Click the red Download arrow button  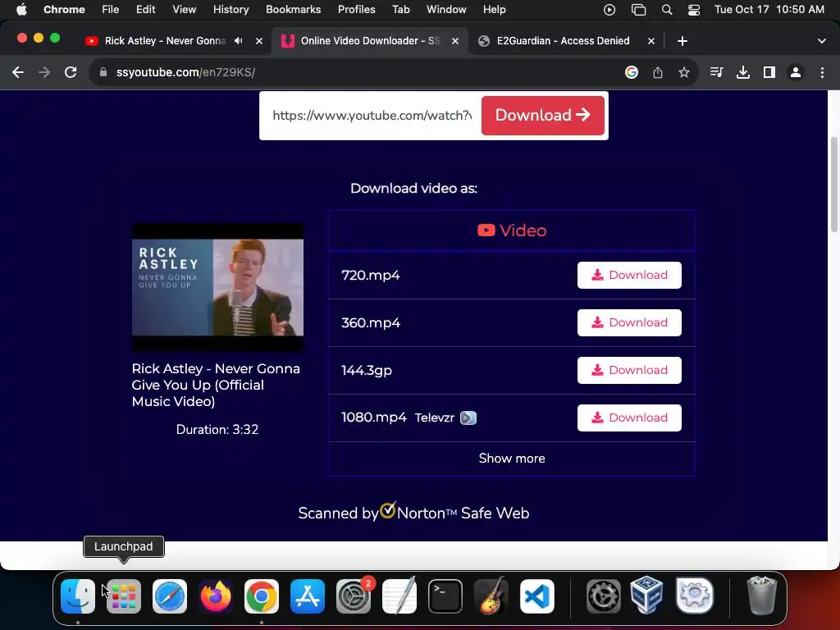[543, 115]
